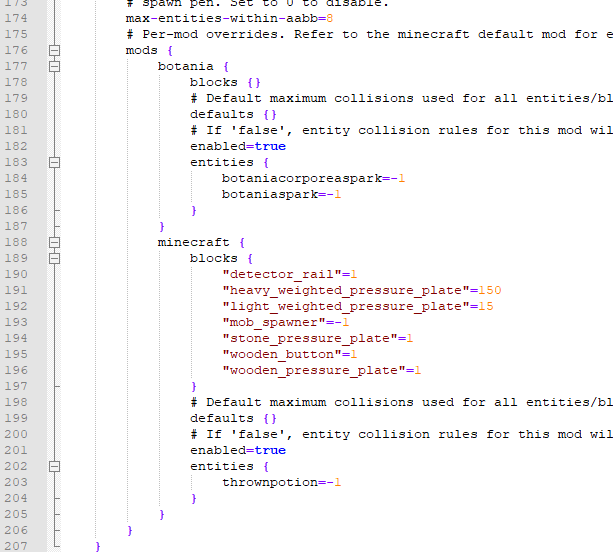Click the "wooden_button" entry
This screenshot has height=552, width=613.
290,355
